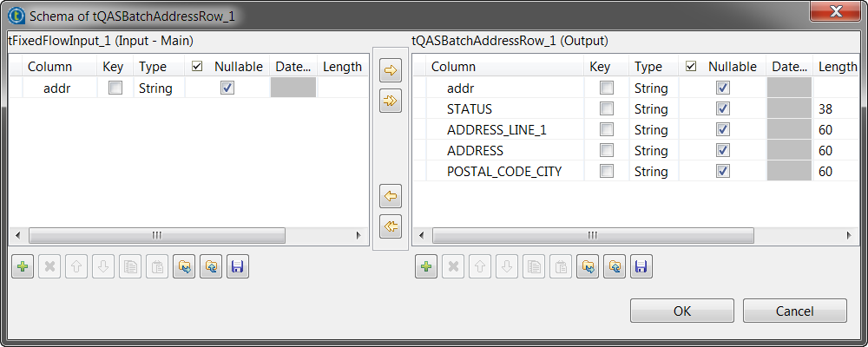Viewport: 868px width, 347px height.
Task: Click the copy all columns right double-arrow
Action: point(391,101)
